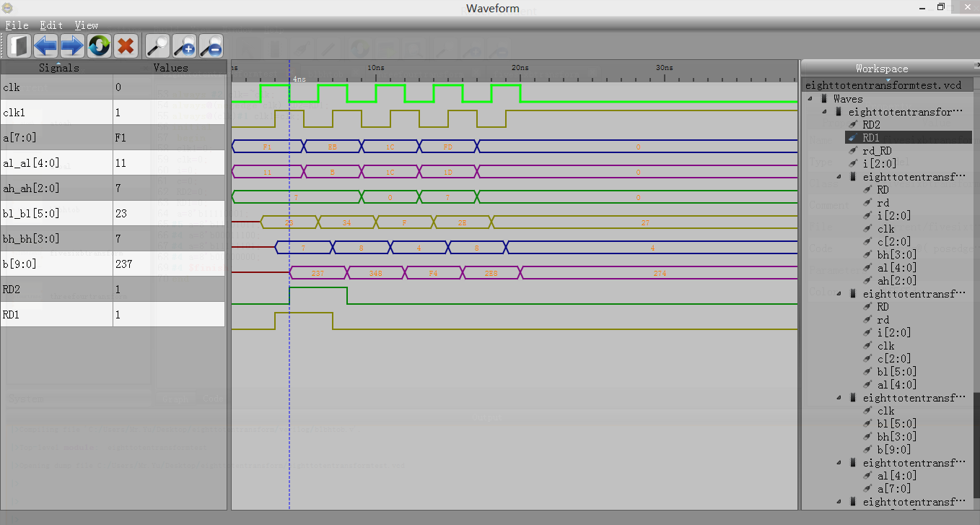Click the 30ns mark on the time ruler
This screenshot has width=980, height=525.
pos(664,68)
